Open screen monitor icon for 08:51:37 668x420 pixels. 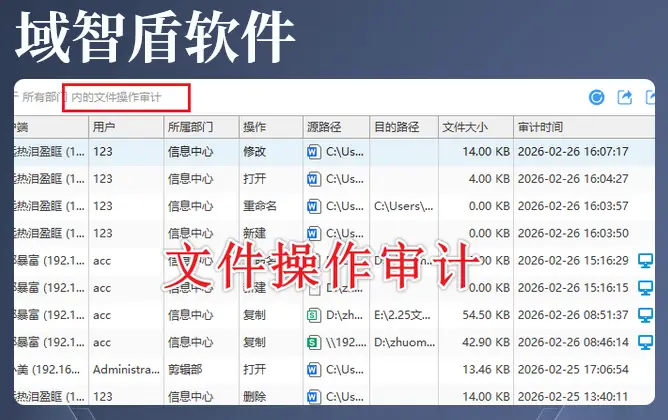pyautogui.click(x=645, y=315)
